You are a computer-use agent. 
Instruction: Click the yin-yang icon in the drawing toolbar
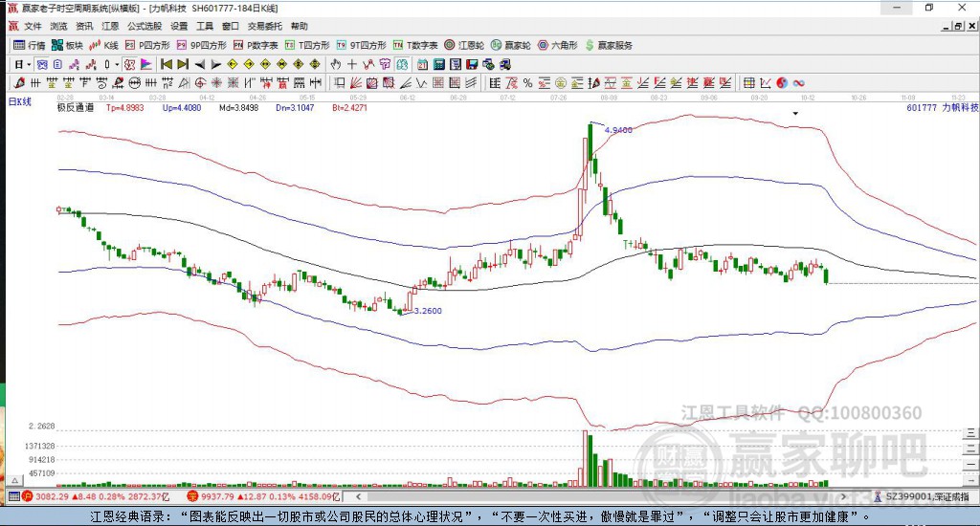pyautogui.click(x=782, y=83)
